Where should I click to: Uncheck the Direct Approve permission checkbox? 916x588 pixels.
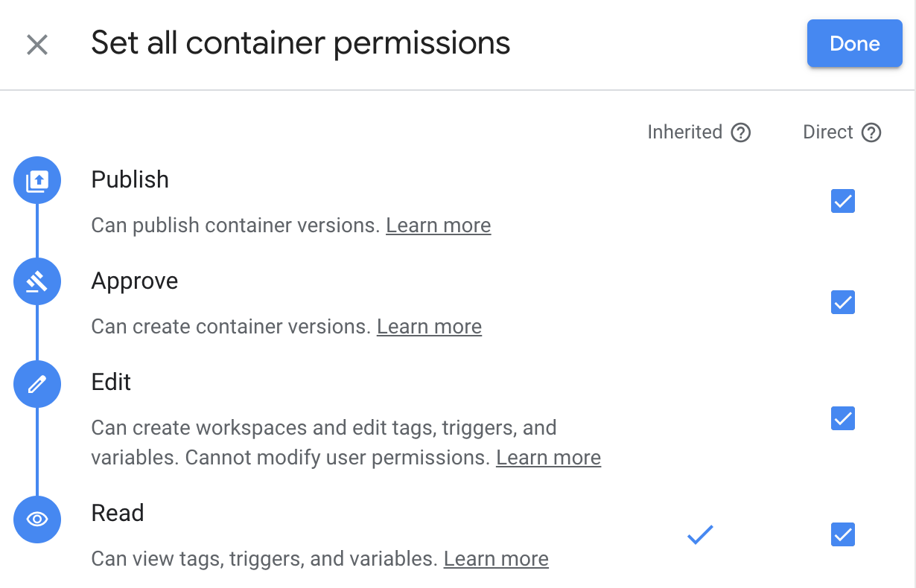tap(842, 302)
